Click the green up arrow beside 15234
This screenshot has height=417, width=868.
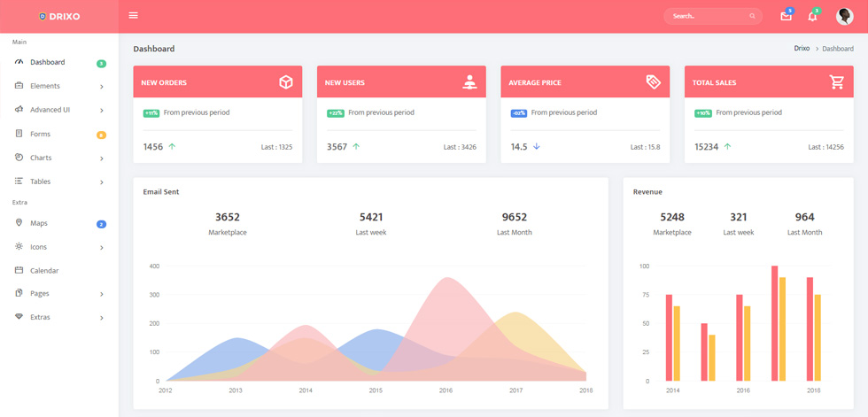[727, 147]
